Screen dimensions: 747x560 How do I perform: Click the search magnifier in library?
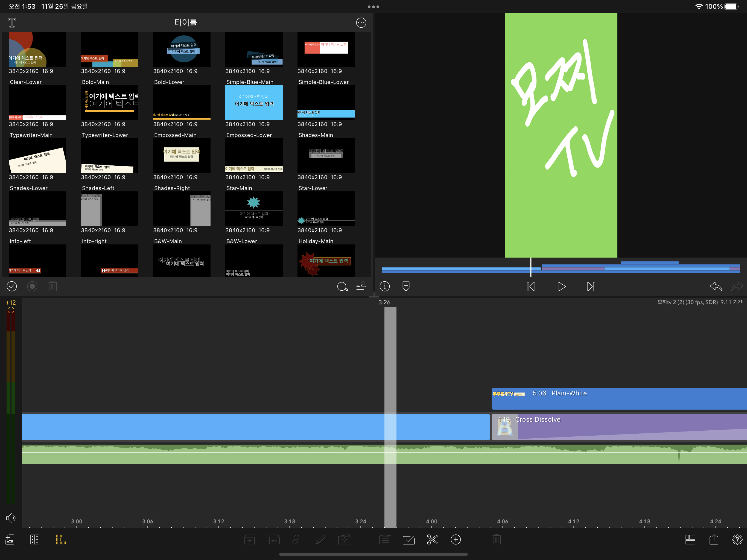point(342,287)
